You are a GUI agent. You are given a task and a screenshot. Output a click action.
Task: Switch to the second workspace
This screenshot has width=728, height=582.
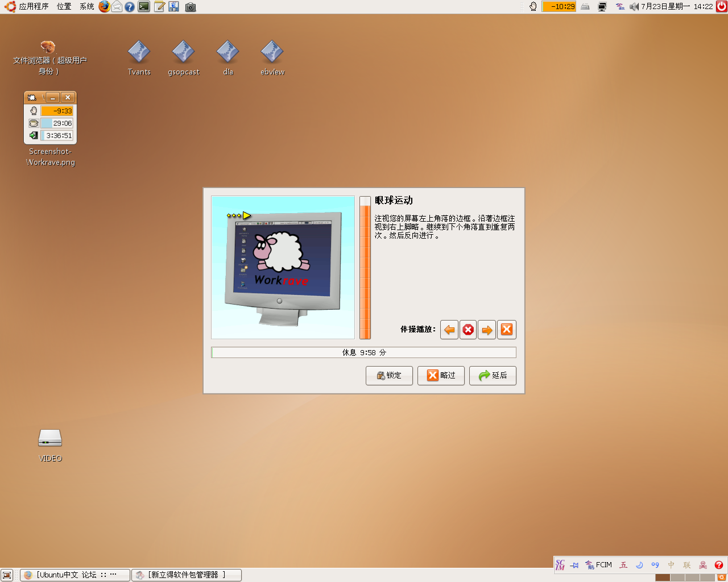pos(677,577)
